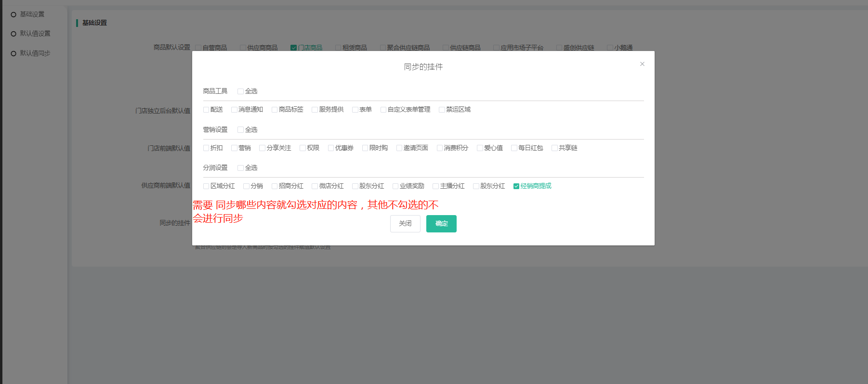Screen dimensions: 868x384
Task: Uncheck the 经销商提成 checkbox
Action: (516, 186)
